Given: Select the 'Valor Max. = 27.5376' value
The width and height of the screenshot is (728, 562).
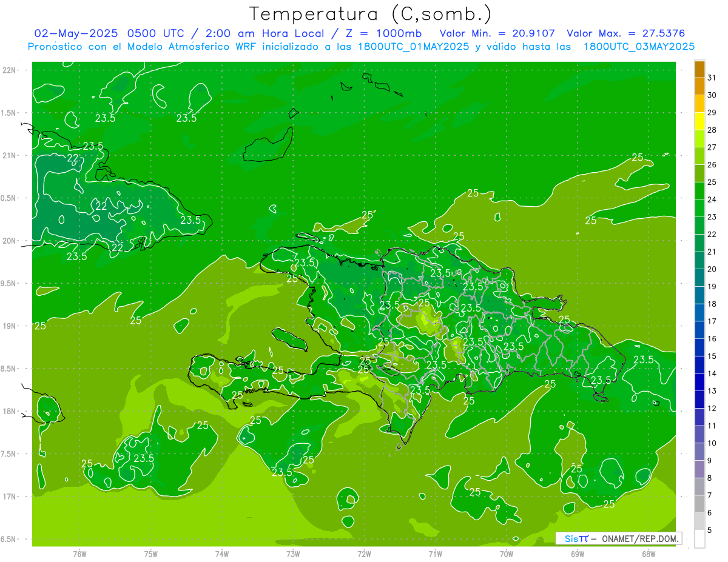Looking at the screenshot, I should click(x=625, y=33).
